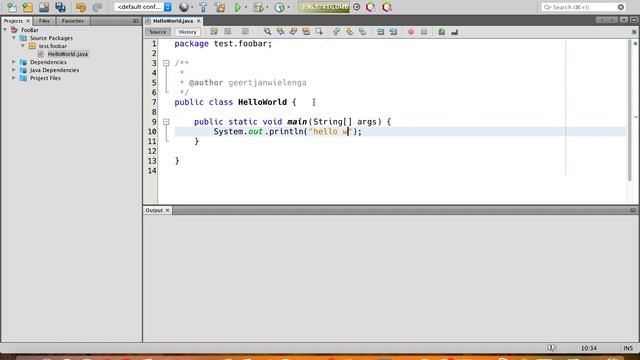The image size is (640, 360).
Task: Click Find Previous Occurrence icon
Action: [280, 32]
